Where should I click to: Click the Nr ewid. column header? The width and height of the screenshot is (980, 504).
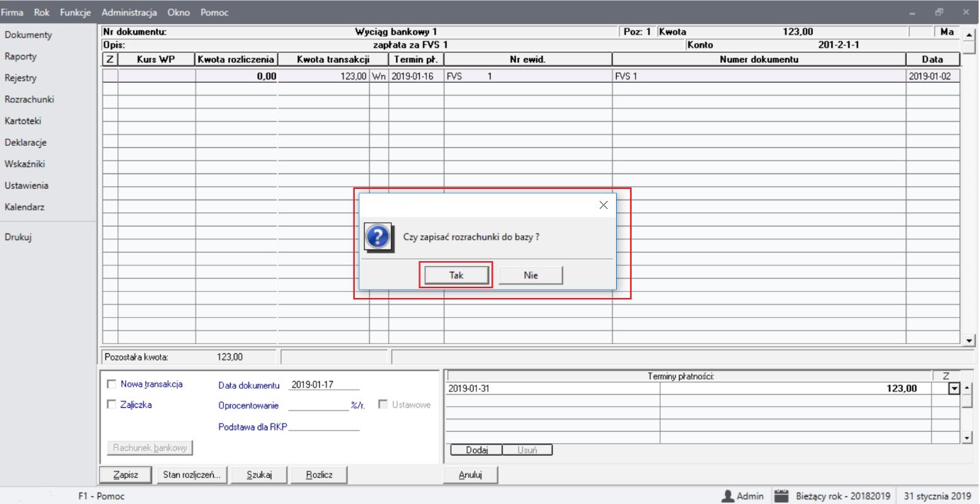point(528,59)
